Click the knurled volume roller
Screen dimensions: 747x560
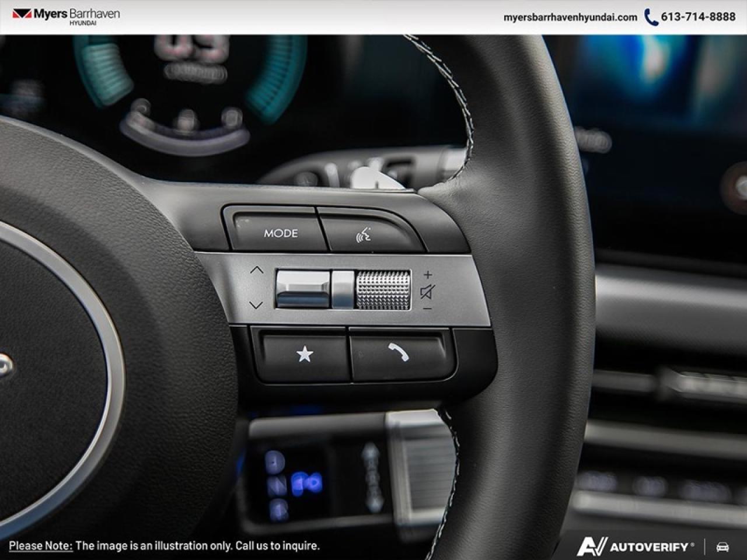pyautogui.click(x=383, y=289)
